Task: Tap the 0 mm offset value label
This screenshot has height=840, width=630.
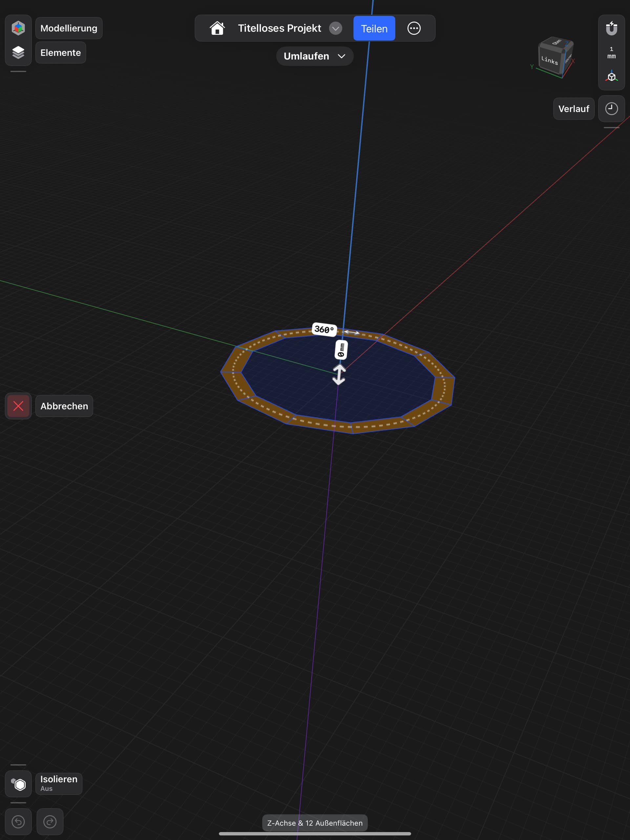Action: pyautogui.click(x=341, y=350)
